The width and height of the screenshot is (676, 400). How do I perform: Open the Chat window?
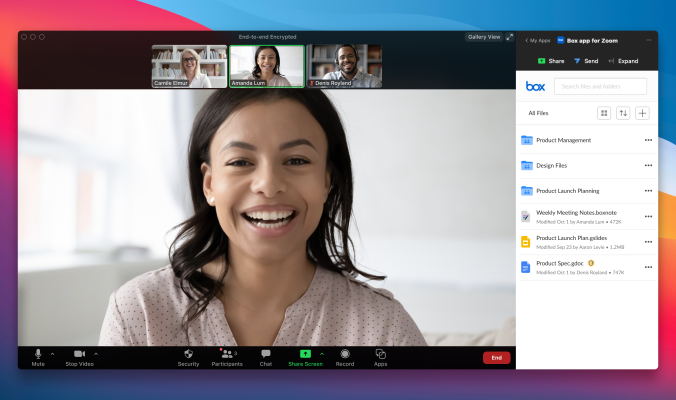[266, 354]
